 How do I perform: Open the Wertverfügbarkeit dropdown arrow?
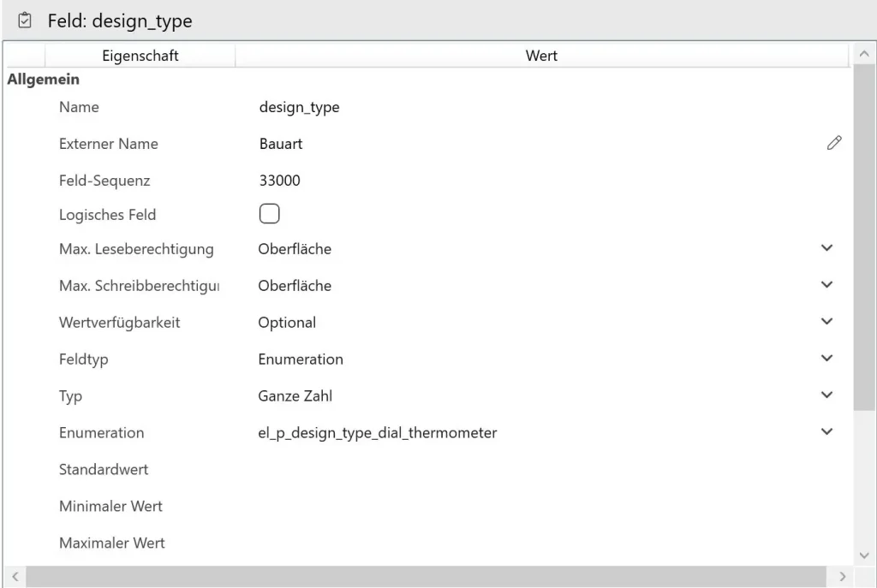(826, 322)
